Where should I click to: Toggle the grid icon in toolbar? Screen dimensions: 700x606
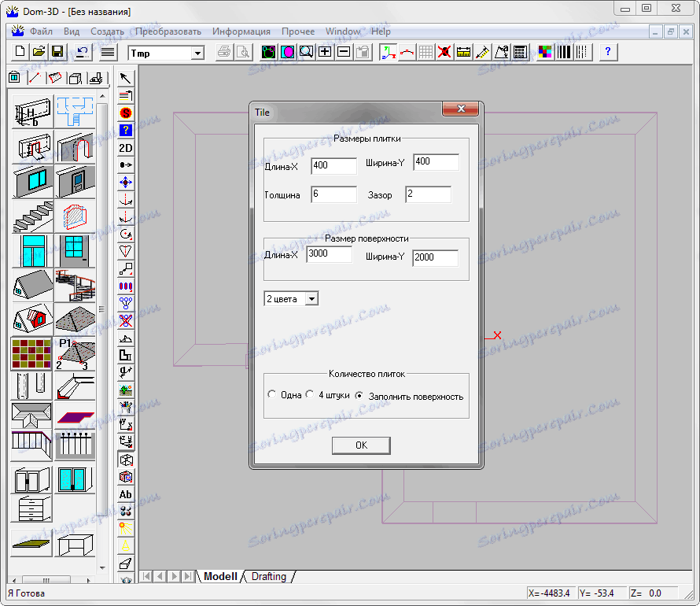tap(426, 52)
